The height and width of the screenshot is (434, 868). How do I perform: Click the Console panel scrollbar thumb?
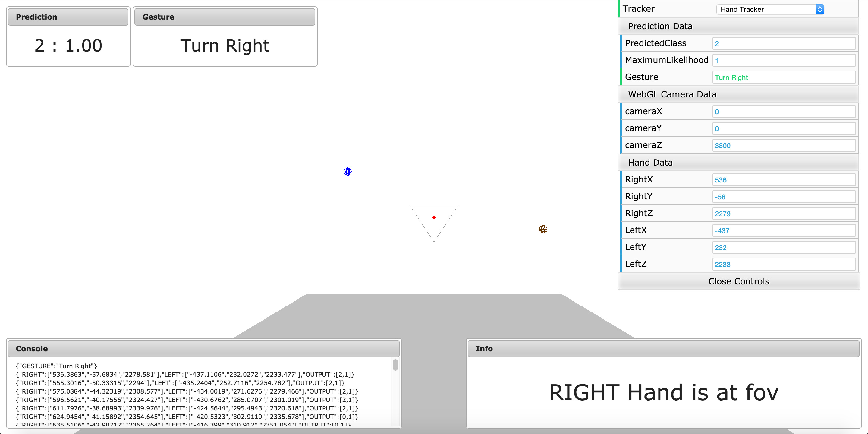pyautogui.click(x=395, y=365)
